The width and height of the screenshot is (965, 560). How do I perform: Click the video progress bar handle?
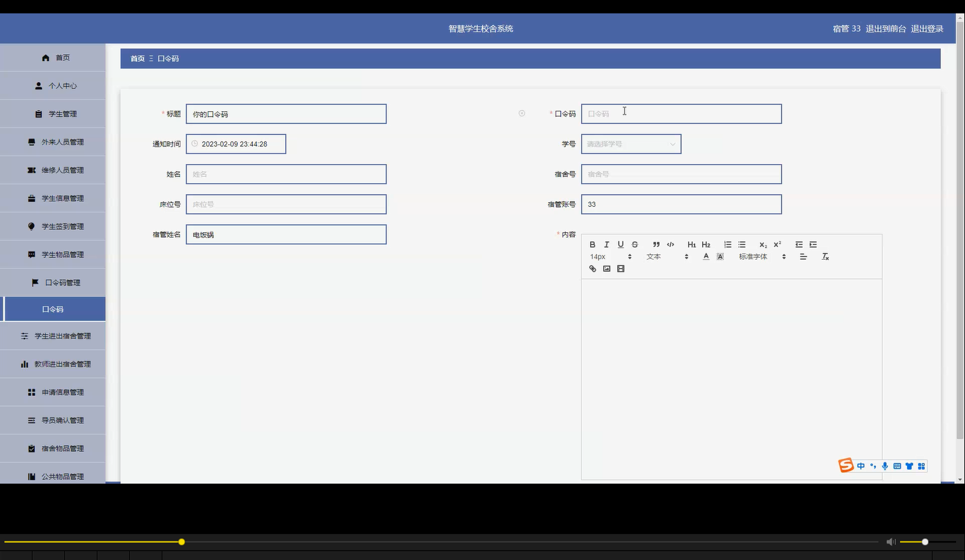point(181,542)
